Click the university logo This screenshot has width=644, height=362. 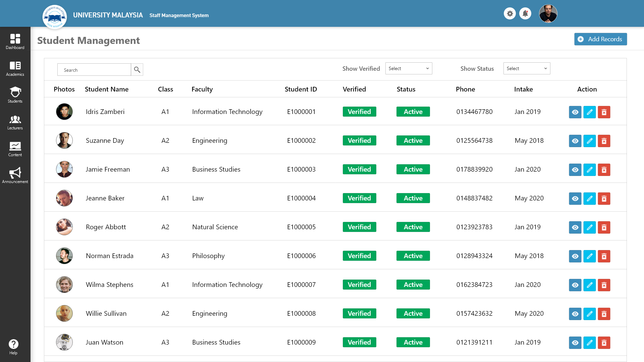point(55,17)
